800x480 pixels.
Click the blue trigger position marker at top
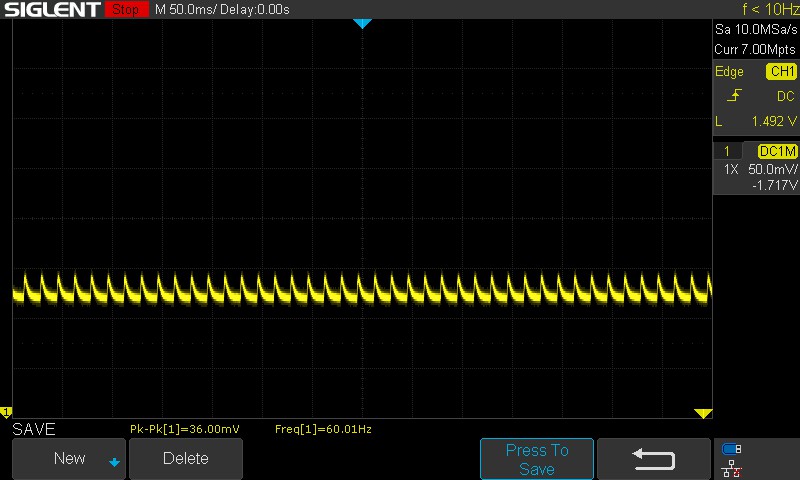pos(363,23)
